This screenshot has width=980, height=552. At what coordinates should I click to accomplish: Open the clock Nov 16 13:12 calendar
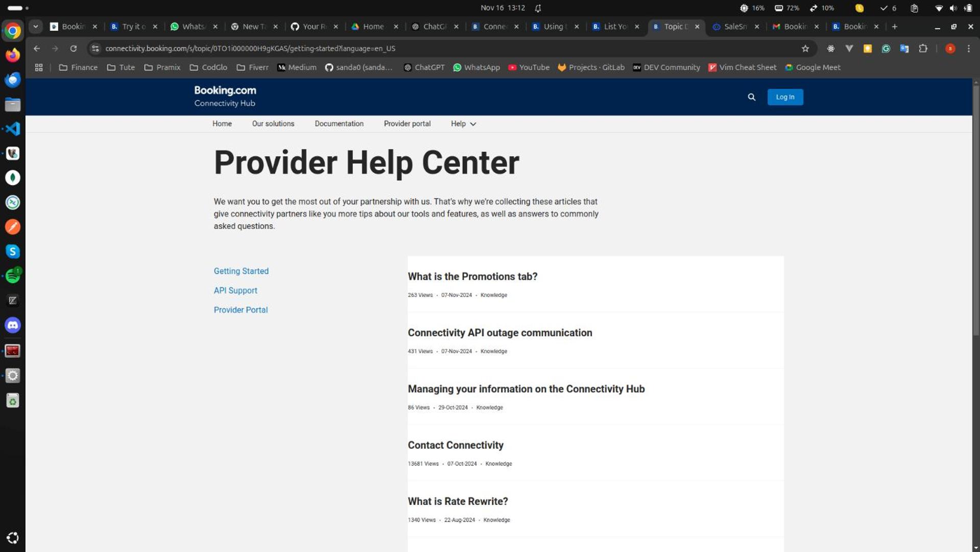click(x=503, y=8)
